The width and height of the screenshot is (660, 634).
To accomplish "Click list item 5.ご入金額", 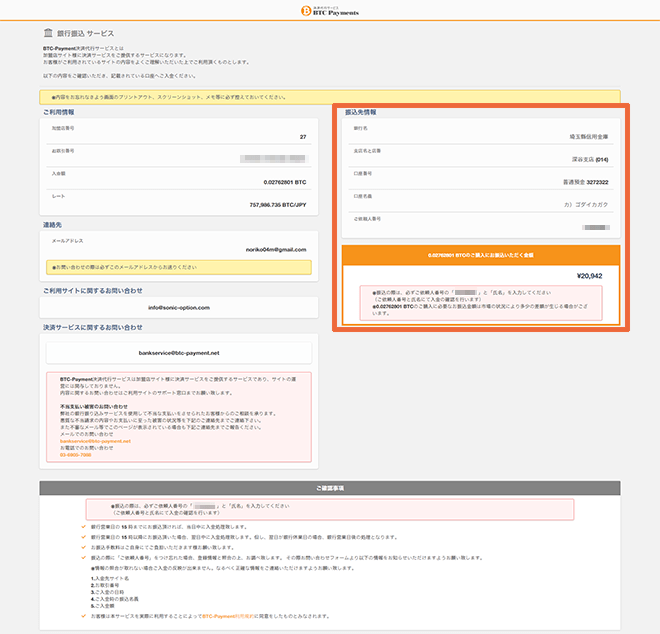I will tap(103, 606).
